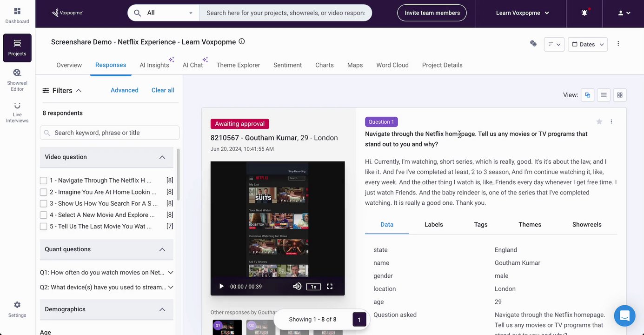Click the Filters icon
The width and height of the screenshot is (644, 335).
(46, 91)
